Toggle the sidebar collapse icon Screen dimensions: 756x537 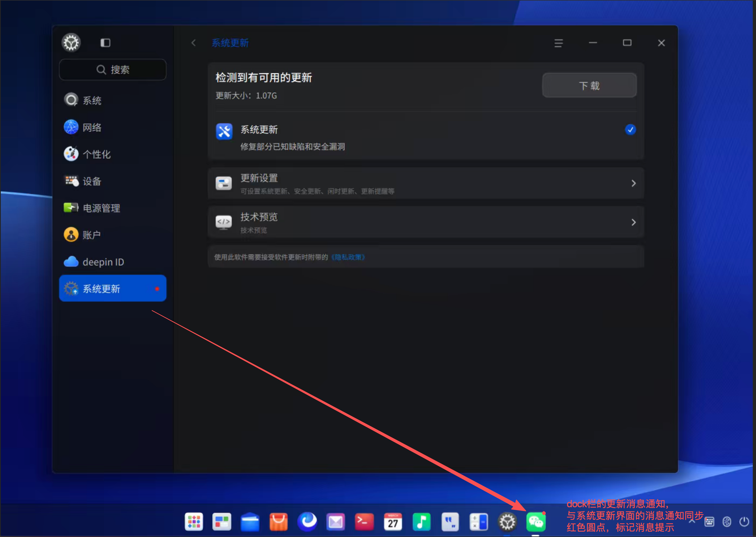coord(105,43)
